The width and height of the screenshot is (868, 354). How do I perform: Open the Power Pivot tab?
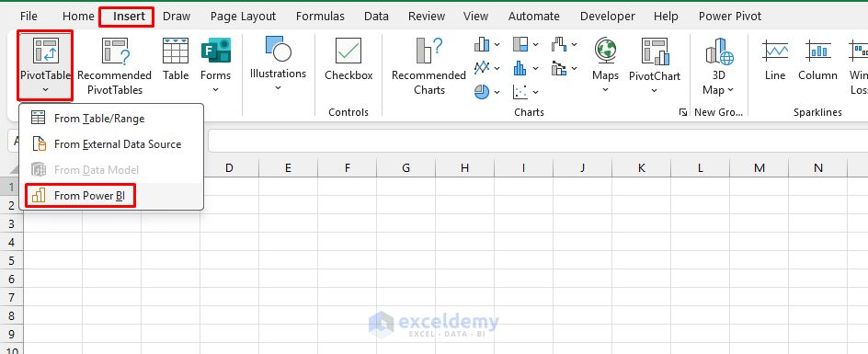729,16
